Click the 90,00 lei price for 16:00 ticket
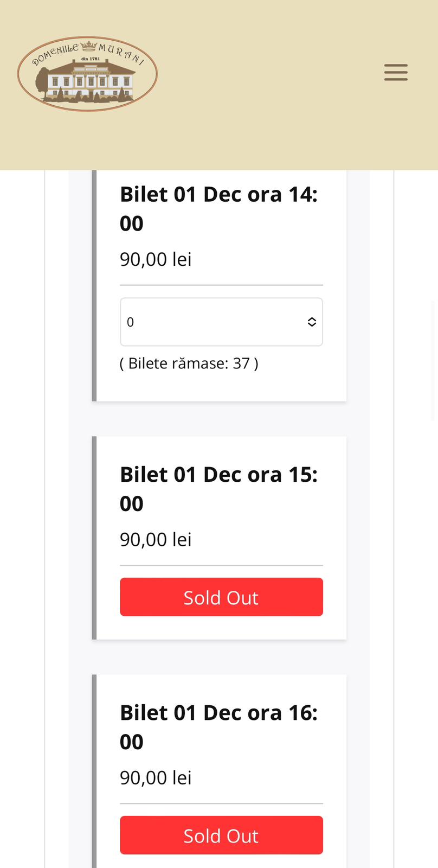The height and width of the screenshot is (868, 438). tap(156, 778)
